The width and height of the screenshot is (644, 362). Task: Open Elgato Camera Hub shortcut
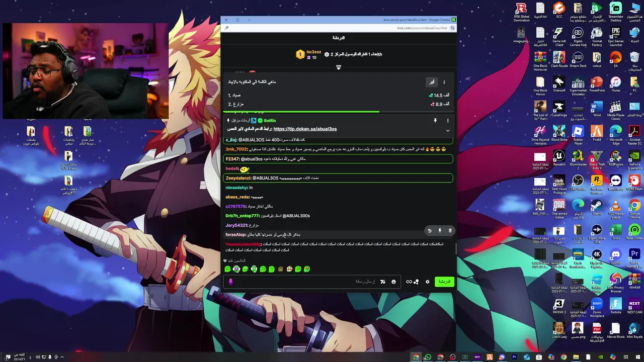pyautogui.click(x=578, y=37)
